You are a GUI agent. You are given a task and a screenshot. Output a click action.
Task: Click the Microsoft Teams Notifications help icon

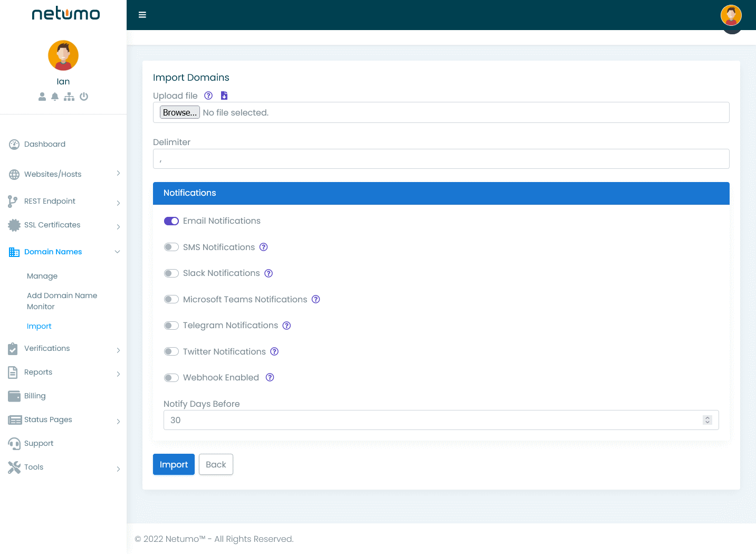tap(316, 299)
